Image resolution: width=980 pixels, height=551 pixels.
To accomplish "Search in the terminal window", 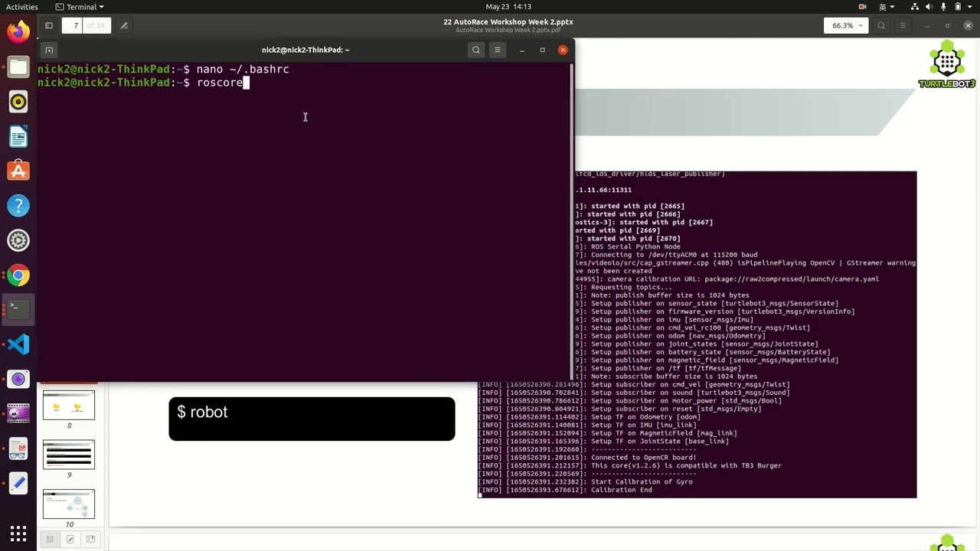I will tap(476, 50).
